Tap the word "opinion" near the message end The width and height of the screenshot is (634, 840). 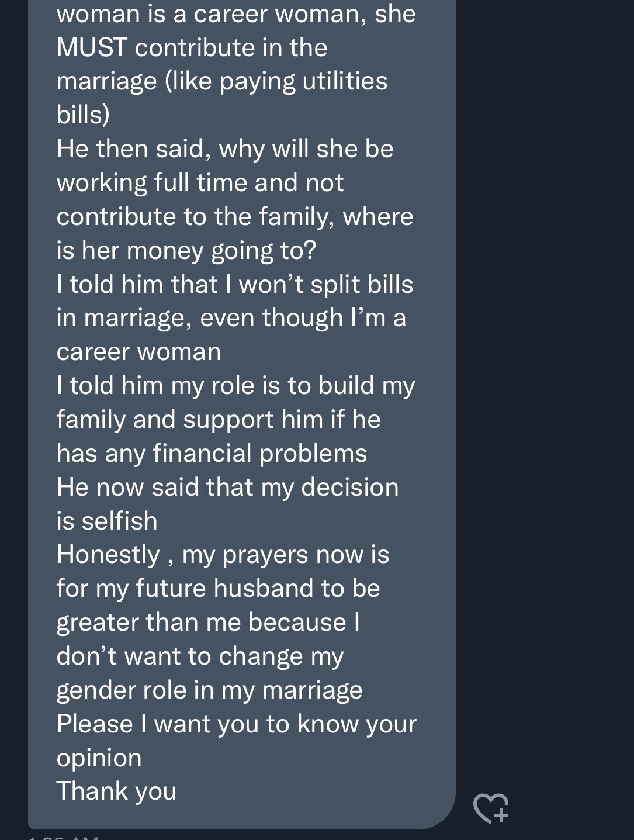click(x=99, y=759)
